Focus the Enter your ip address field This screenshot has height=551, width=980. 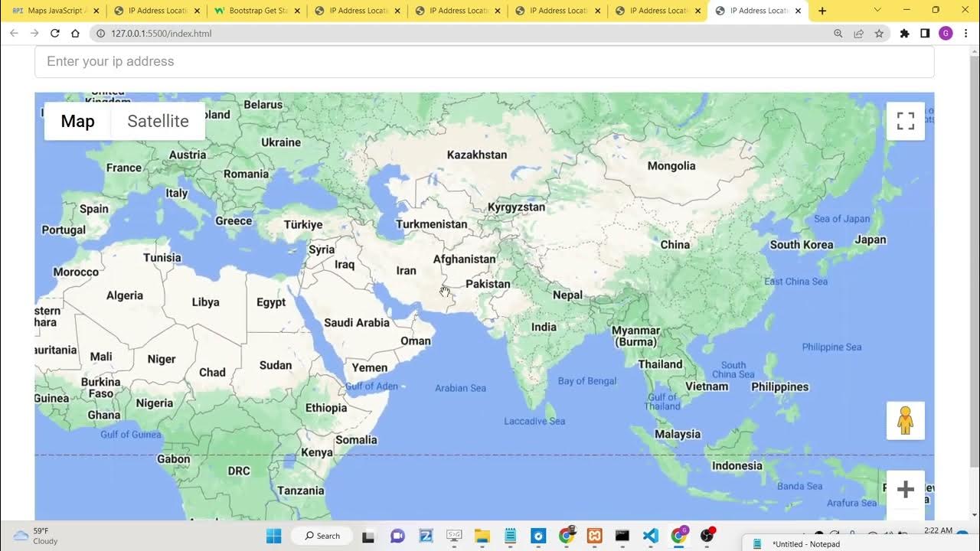tap(484, 61)
